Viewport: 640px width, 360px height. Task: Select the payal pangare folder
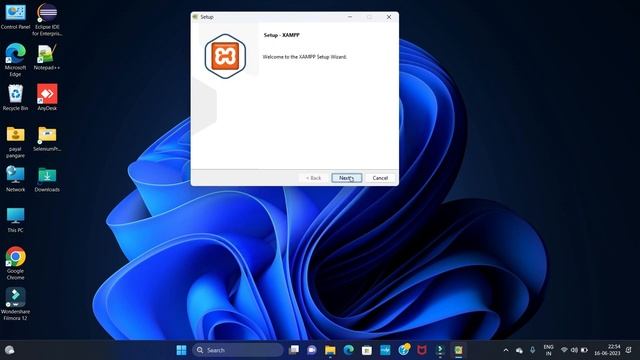[16, 142]
